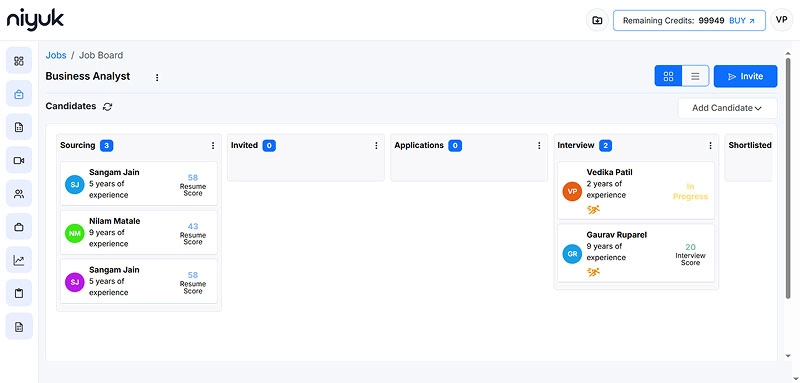Click the blue SJ avatar
Viewport: 800px width, 383px height.
point(74,184)
